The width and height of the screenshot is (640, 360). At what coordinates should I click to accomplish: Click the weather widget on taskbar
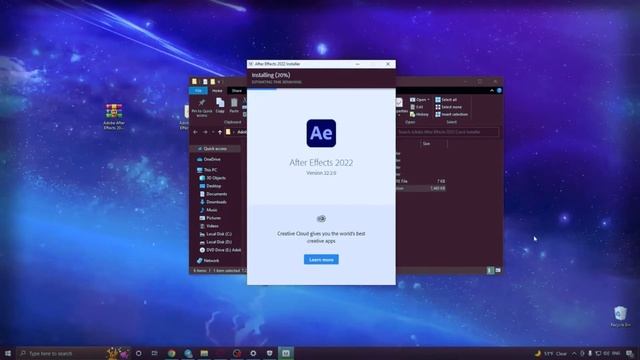[x=551, y=353]
